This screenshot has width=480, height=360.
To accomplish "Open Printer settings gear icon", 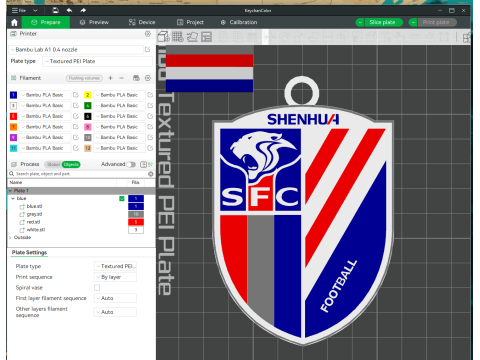I will tap(148, 34).
